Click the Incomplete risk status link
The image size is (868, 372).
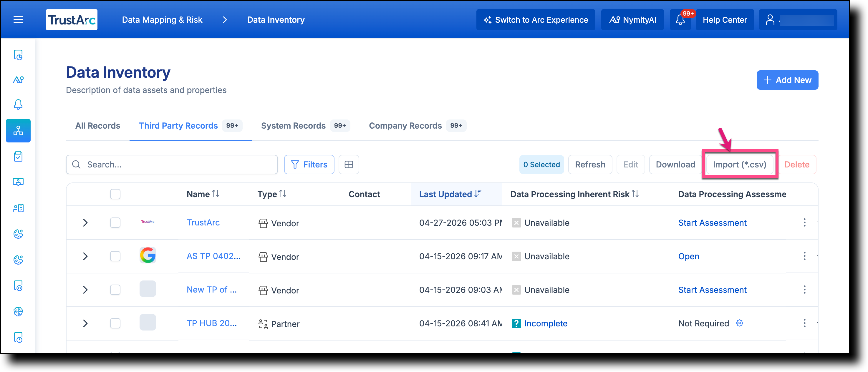pyautogui.click(x=546, y=323)
